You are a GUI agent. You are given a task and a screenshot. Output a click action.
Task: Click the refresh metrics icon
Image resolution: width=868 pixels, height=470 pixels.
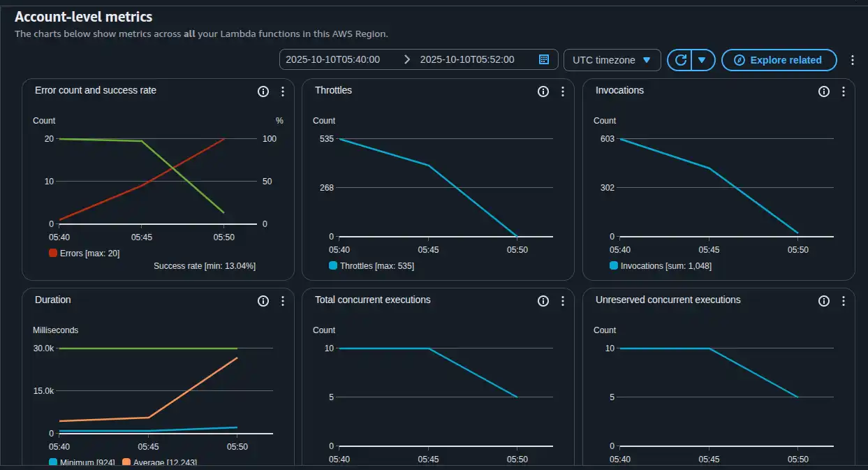680,60
